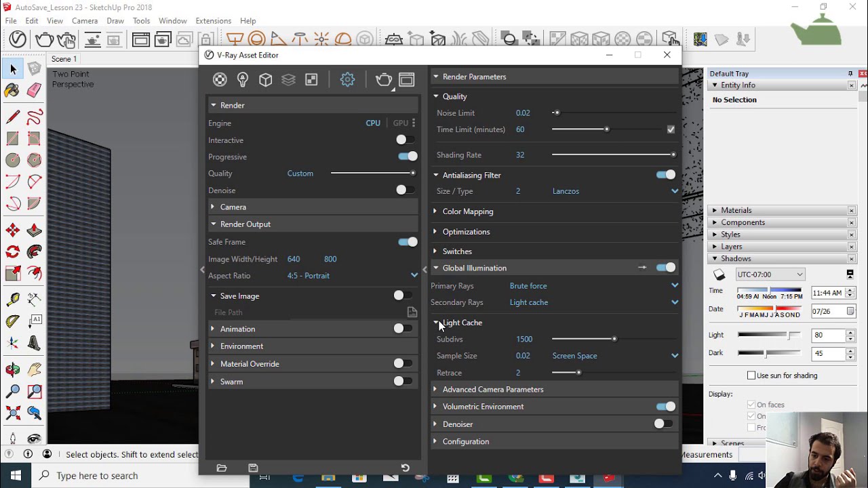Open Geometry tab in Asset Editor

tap(266, 80)
